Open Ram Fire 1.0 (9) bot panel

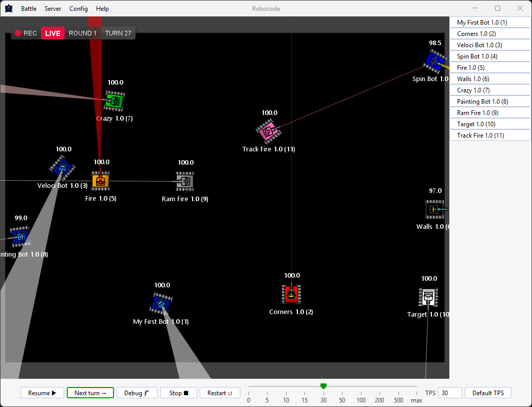point(490,112)
